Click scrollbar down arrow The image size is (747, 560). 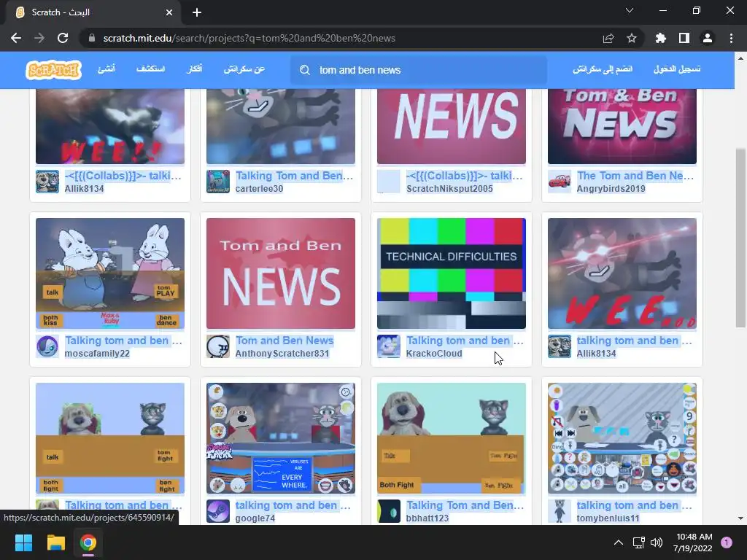click(740, 518)
